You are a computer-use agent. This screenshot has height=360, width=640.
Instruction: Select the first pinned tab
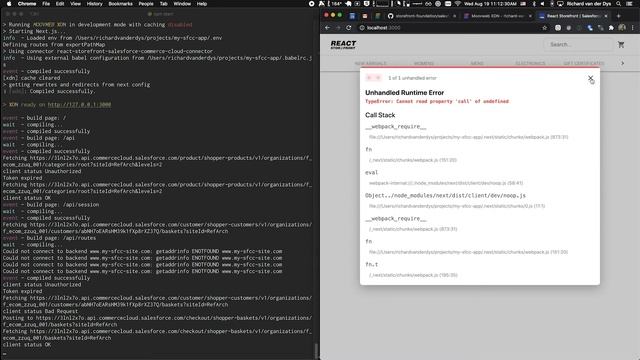pyautogui.click(x=352, y=16)
